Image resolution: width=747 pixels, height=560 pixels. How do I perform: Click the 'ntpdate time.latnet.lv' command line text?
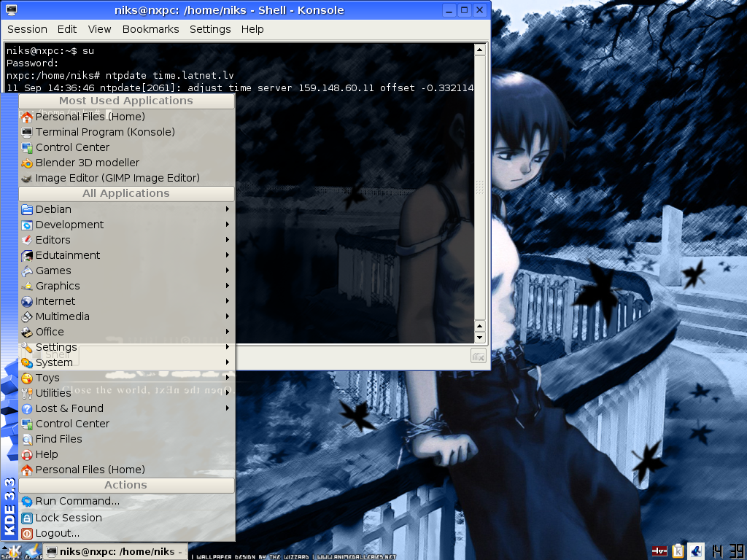coord(169,76)
